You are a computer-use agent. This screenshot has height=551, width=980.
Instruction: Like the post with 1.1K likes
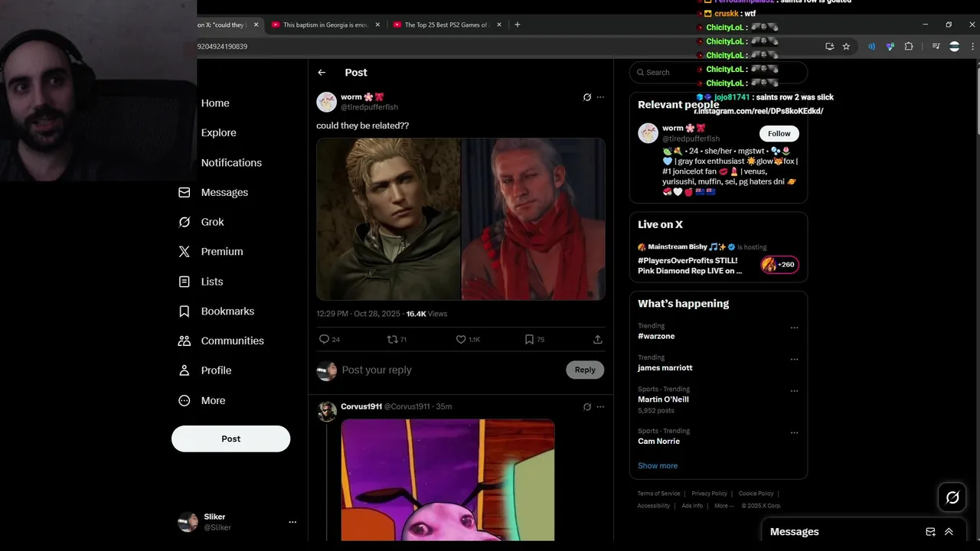pyautogui.click(x=468, y=339)
